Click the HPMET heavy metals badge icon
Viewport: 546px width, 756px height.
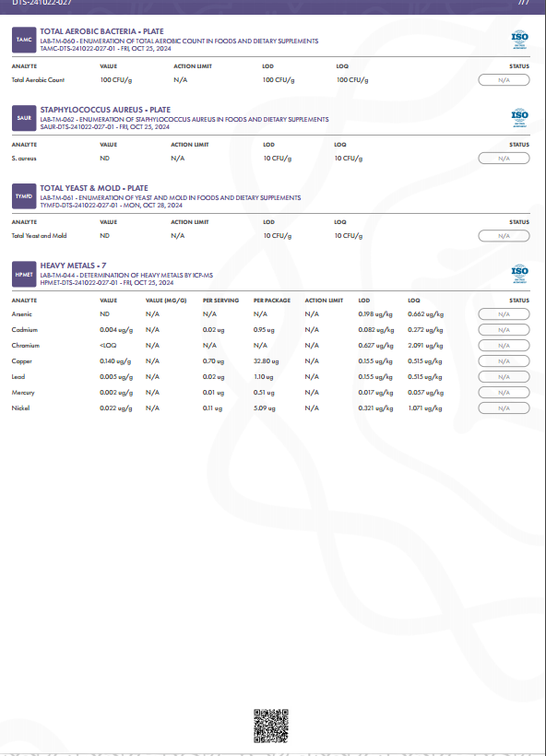click(24, 275)
